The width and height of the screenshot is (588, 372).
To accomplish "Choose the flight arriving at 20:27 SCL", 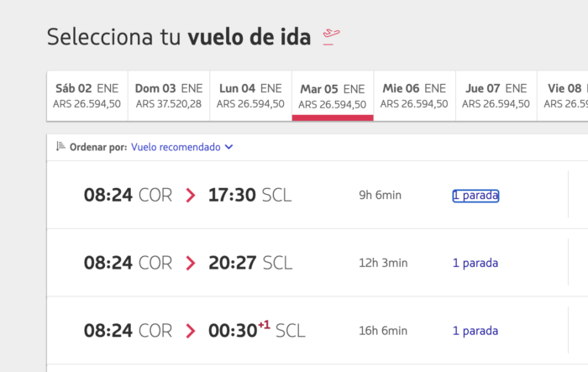I will point(250,263).
